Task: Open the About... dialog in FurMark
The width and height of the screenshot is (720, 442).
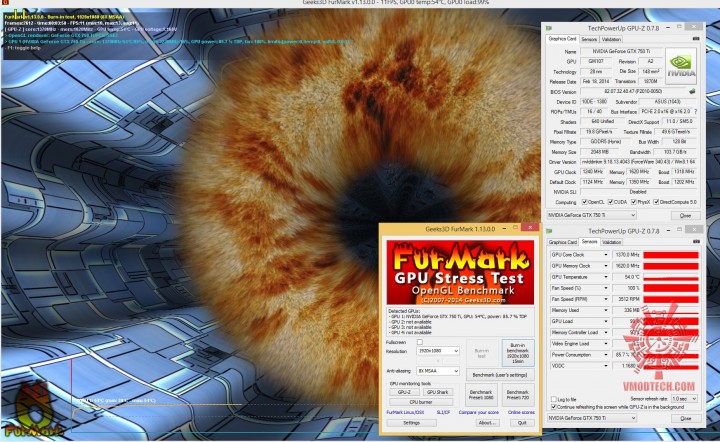Action: [487, 423]
